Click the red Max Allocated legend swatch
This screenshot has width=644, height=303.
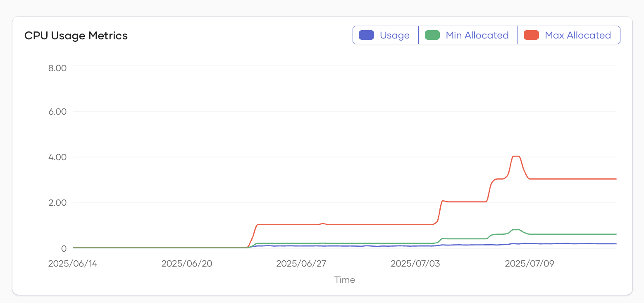pos(531,35)
